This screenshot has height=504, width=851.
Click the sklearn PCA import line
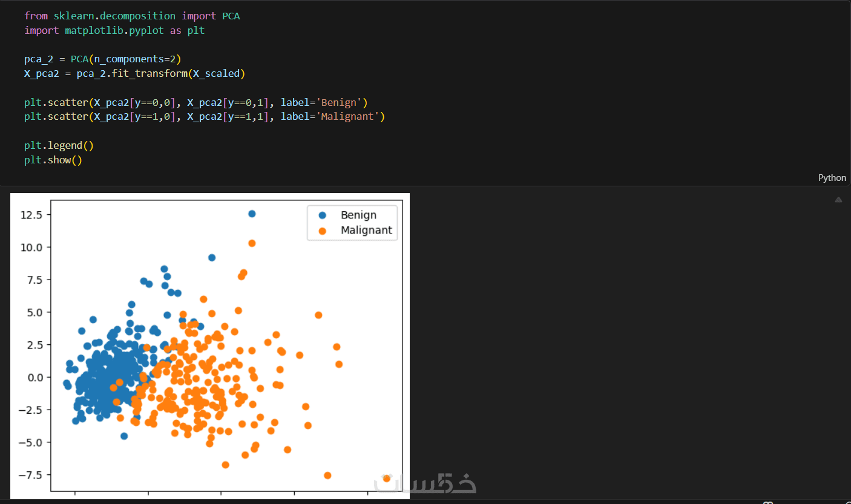coord(132,16)
